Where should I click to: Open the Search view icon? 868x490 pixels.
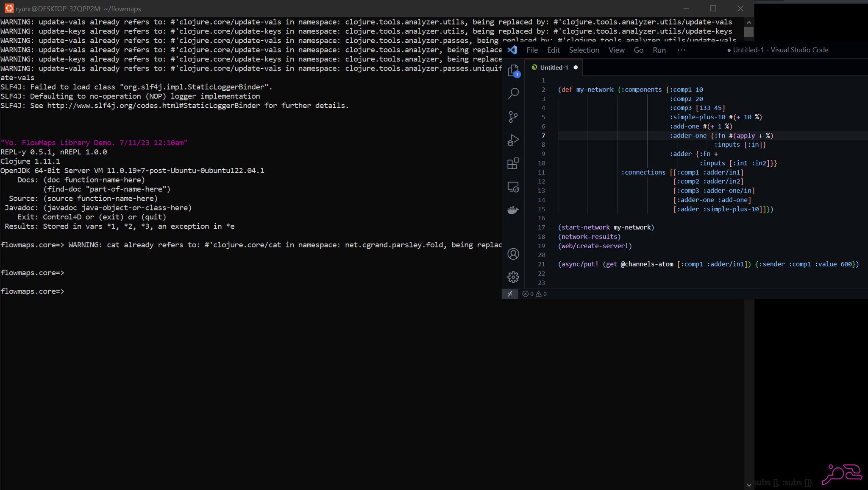[x=513, y=93]
